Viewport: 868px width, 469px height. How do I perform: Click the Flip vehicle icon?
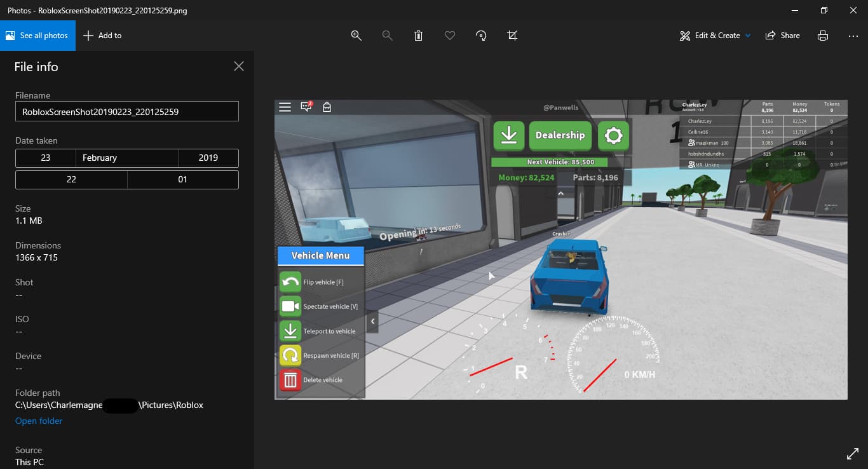point(290,282)
